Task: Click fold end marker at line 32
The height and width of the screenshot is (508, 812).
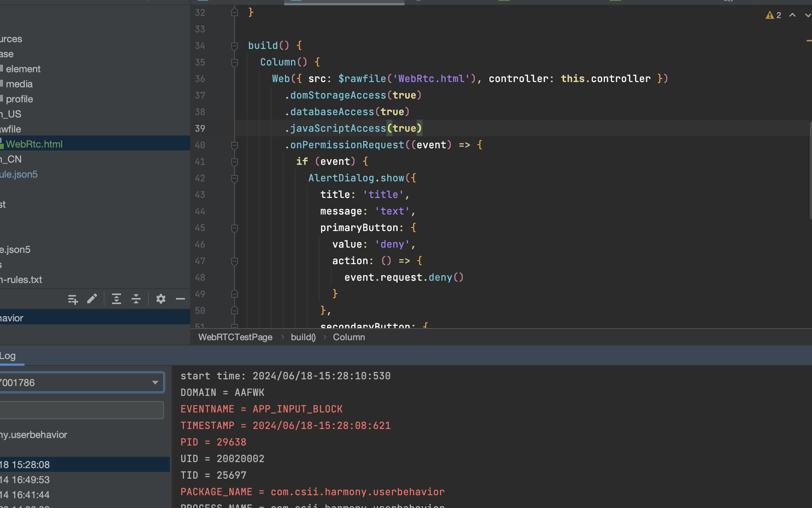Action: point(235,13)
